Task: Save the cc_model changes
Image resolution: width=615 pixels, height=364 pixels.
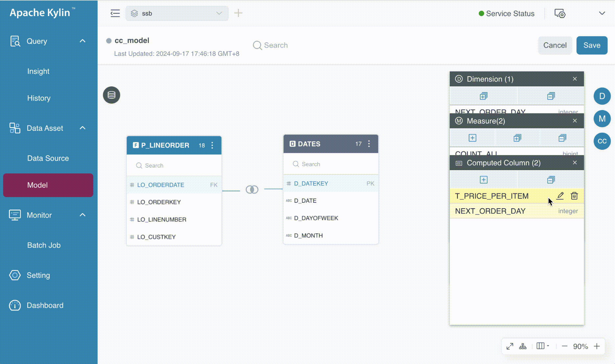Action: [x=592, y=45]
